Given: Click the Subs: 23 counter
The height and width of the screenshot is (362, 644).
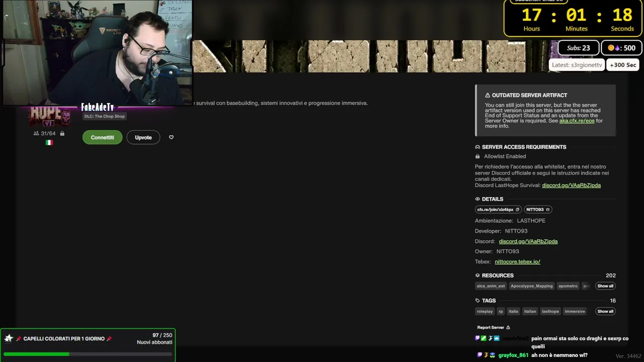Looking at the screenshot, I should [x=579, y=48].
